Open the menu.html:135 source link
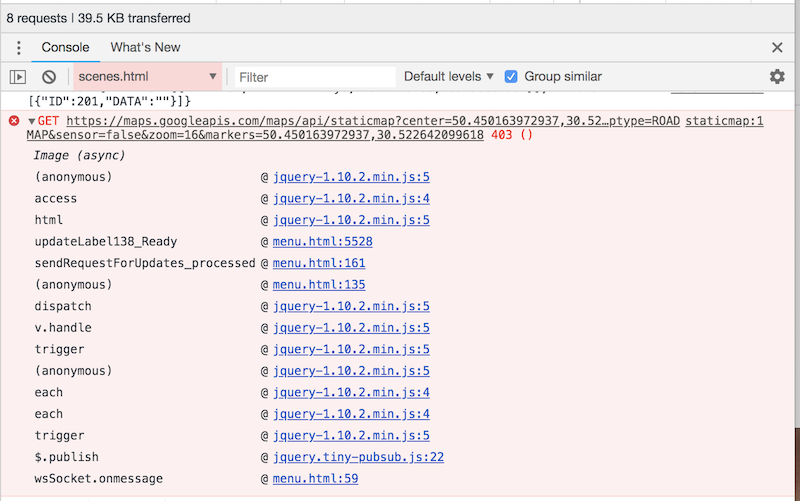This screenshot has height=501, width=800. tap(319, 285)
